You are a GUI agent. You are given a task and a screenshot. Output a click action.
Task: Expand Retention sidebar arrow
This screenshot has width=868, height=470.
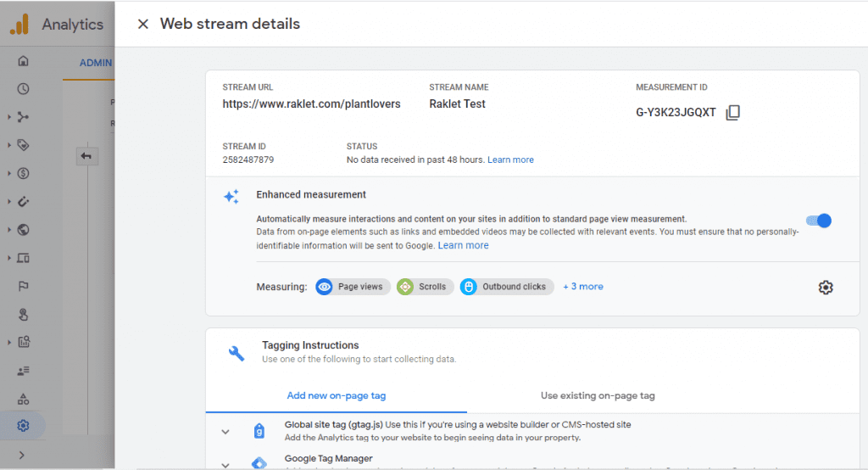pos(8,202)
